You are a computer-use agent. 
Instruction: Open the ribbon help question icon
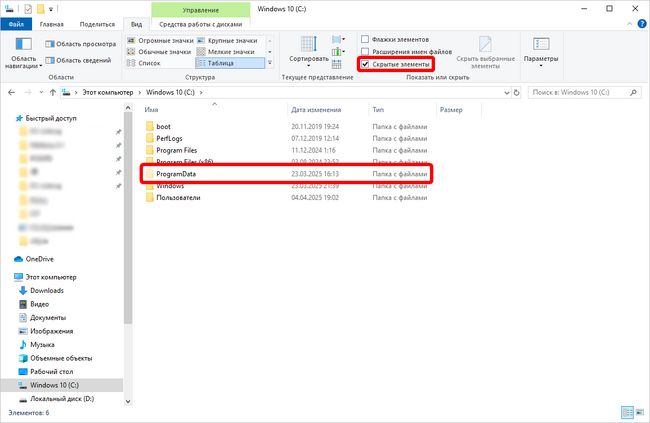point(642,24)
